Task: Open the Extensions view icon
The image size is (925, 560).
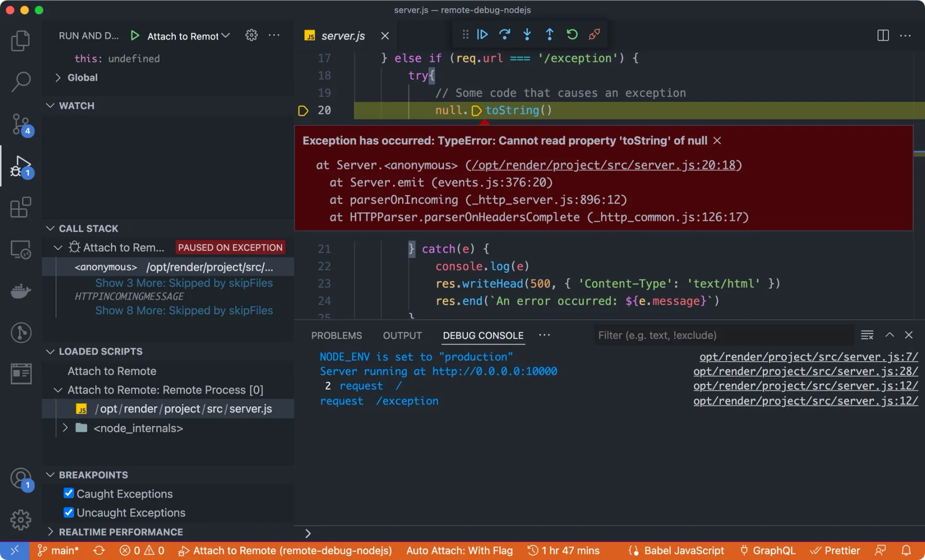Action: pyautogui.click(x=21, y=207)
